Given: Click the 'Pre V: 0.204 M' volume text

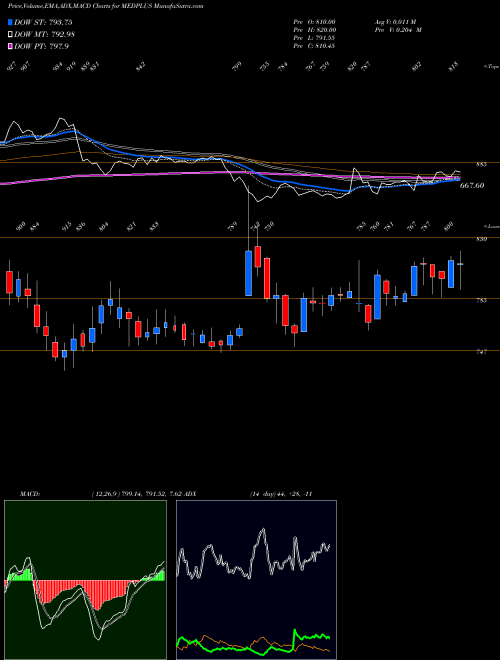Looking at the screenshot, I should coord(398,30).
